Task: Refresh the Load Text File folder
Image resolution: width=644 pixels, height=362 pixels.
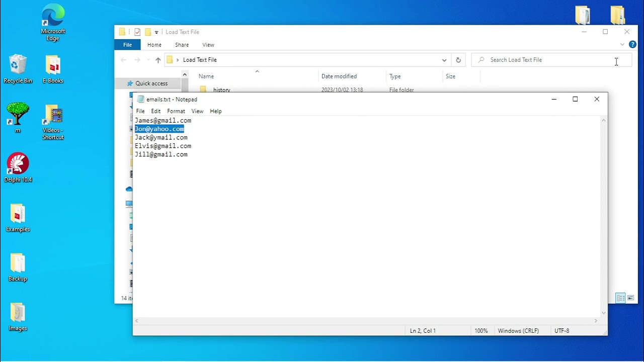Action: [458, 60]
